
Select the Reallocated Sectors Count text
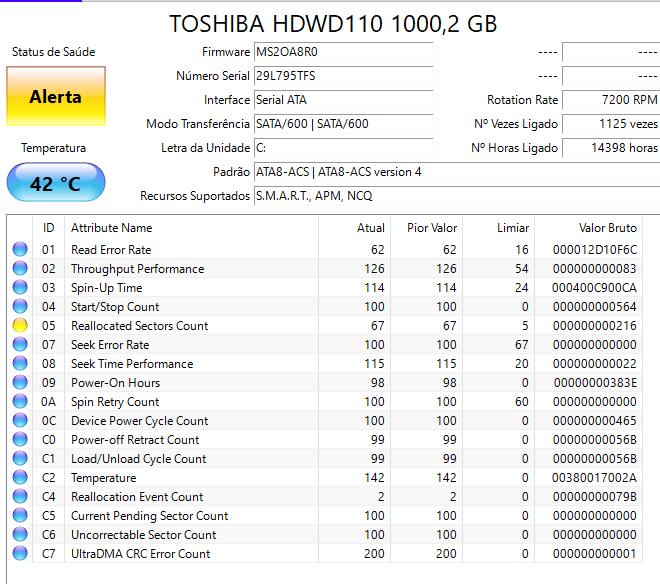coord(140,326)
